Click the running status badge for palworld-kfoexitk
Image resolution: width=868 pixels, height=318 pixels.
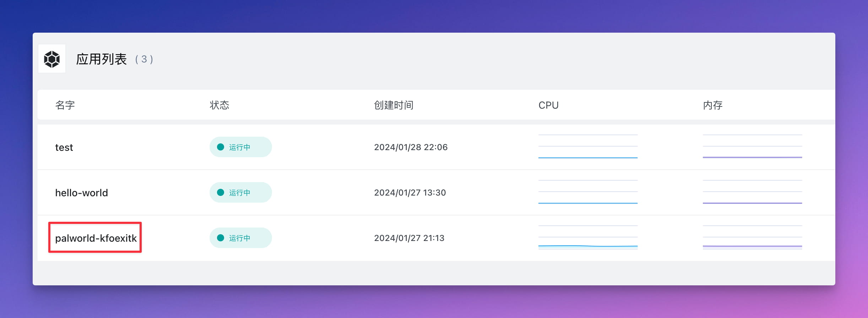click(240, 238)
